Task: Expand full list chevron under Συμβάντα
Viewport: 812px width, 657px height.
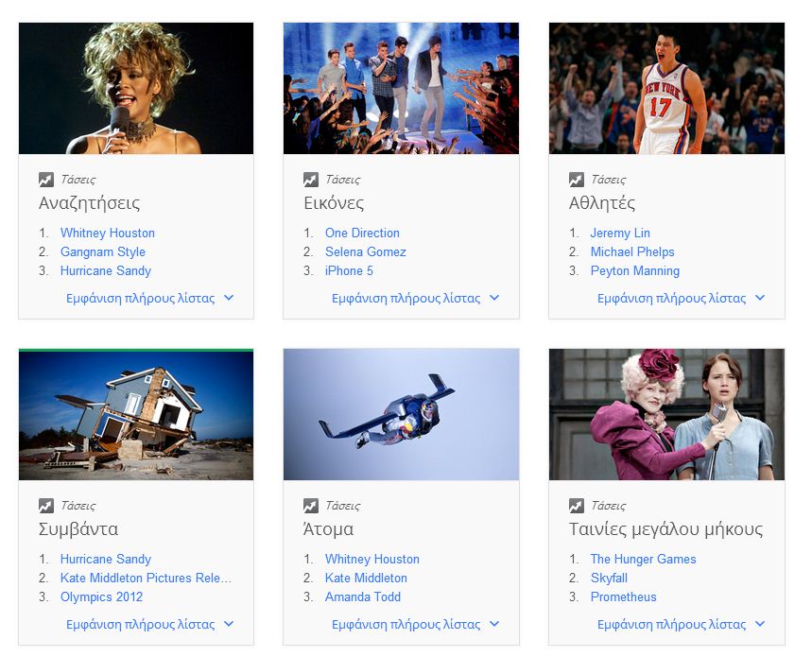Action: pyautogui.click(x=229, y=624)
